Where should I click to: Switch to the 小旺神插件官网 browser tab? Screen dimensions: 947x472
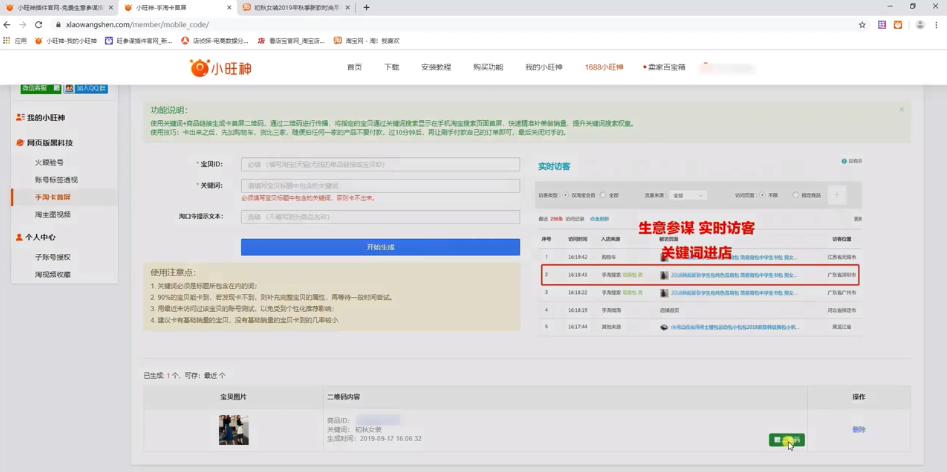pyautogui.click(x=59, y=8)
